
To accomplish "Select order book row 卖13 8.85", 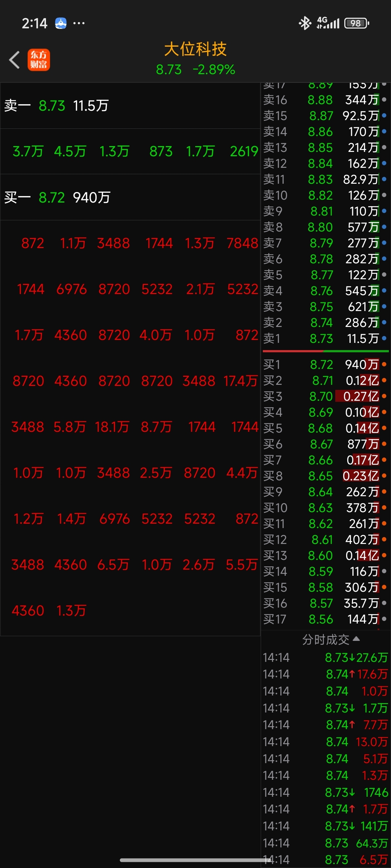I will 325,147.
